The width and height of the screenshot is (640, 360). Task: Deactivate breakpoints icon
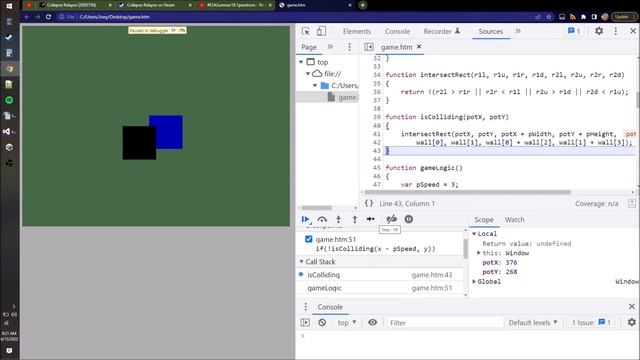(x=391, y=219)
